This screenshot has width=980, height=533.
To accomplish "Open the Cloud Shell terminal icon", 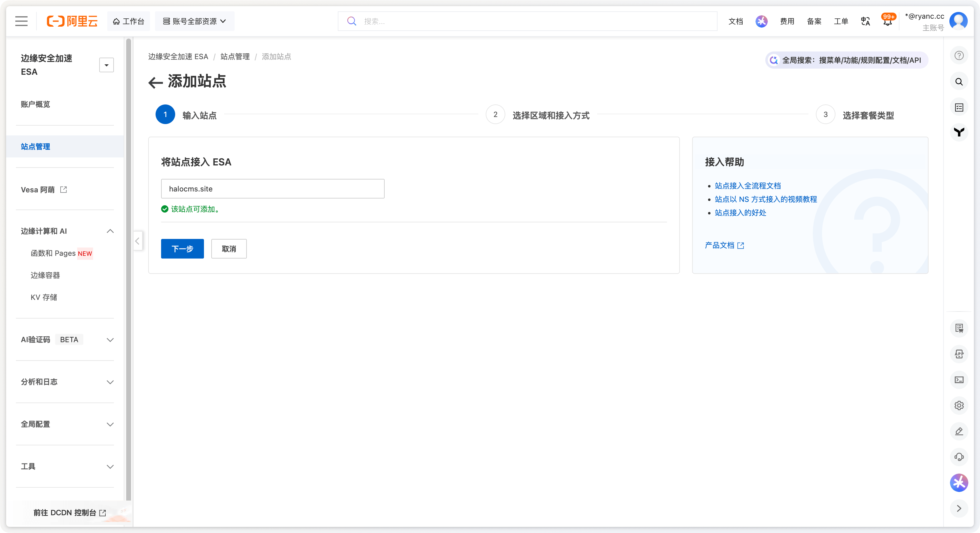I will (959, 380).
